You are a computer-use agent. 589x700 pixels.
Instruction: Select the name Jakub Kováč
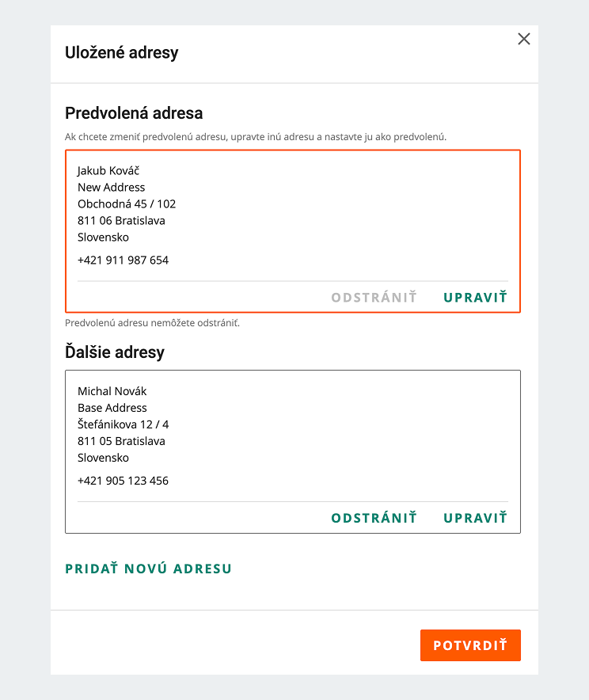coord(108,170)
